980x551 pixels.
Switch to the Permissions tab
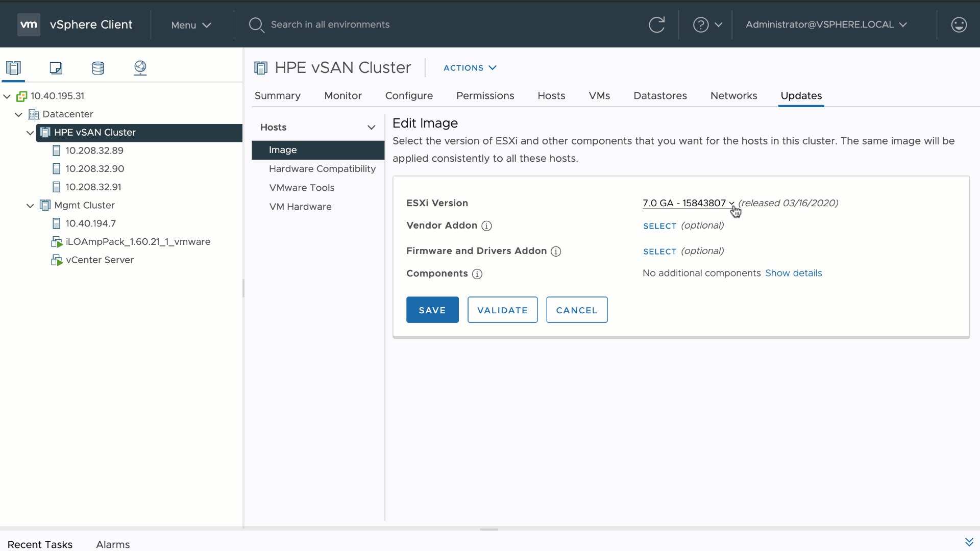[x=485, y=96]
